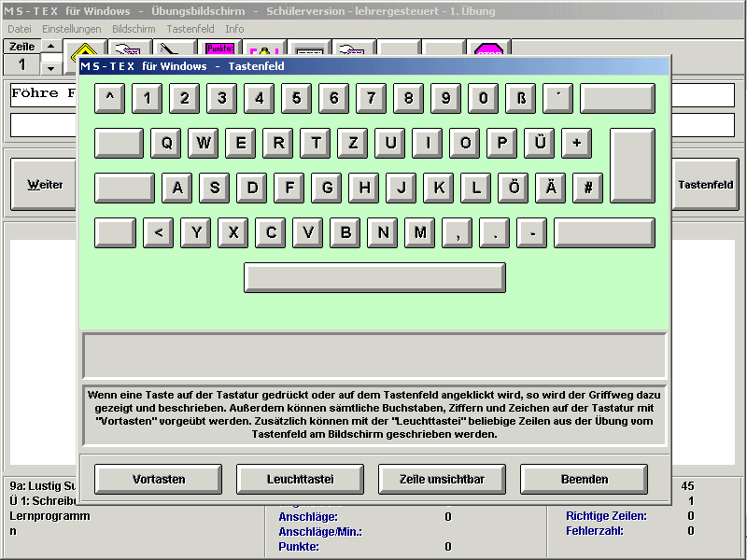Click the yellow diamond toolbar icon
747x560 pixels.
pyautogui.click(x=85, y=50)
